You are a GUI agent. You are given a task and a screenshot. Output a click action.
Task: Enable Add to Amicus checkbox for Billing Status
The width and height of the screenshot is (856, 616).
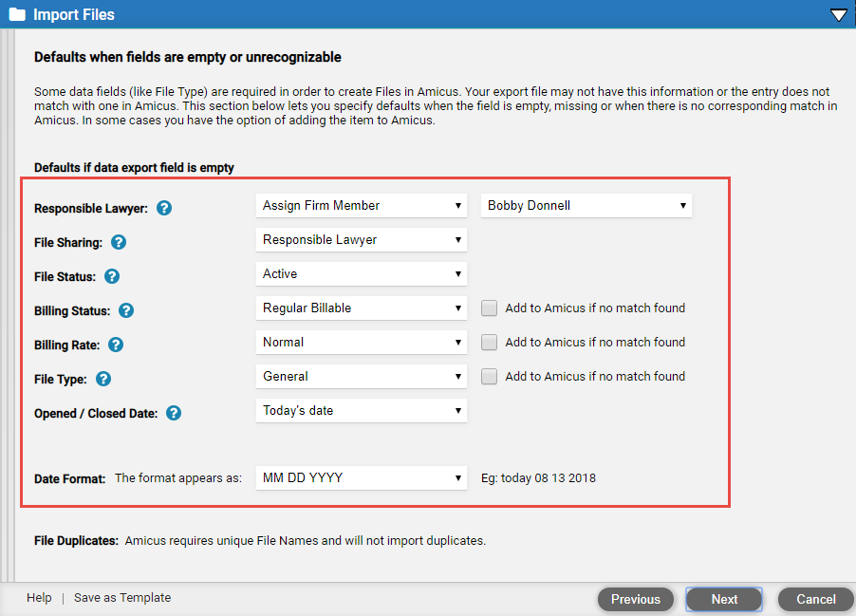[489, 308]
